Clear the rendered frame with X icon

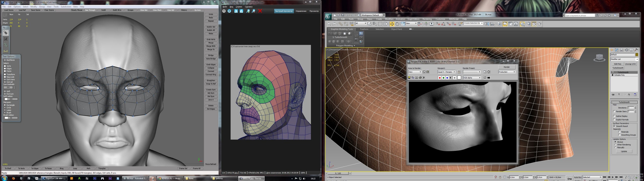[x=424, y=78]
